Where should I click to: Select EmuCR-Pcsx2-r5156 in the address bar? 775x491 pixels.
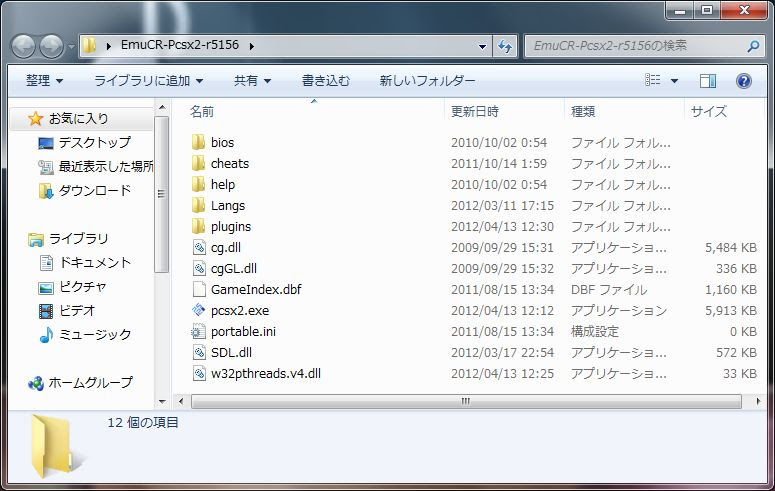point(179,45)
